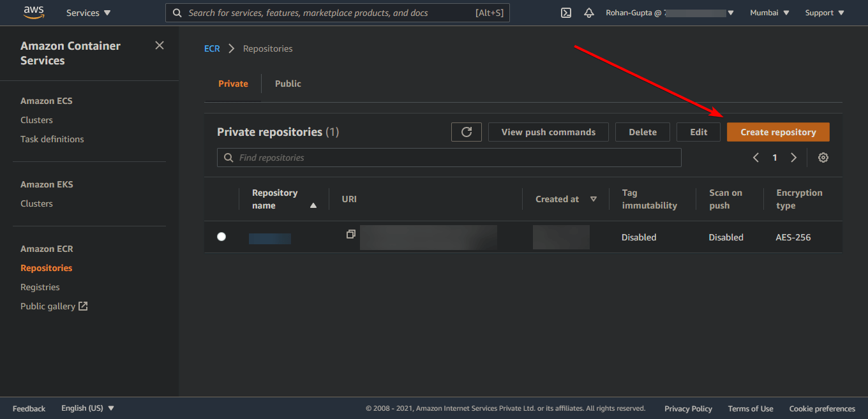Open Registries in sidebar
The image size is (868, 419).
coord(40,287)
